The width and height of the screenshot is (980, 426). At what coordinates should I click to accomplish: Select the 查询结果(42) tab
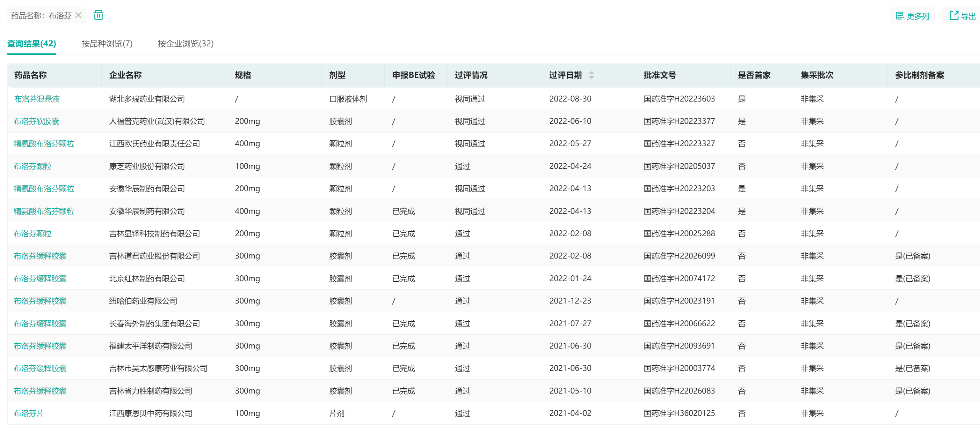click(x=31, y=44)
